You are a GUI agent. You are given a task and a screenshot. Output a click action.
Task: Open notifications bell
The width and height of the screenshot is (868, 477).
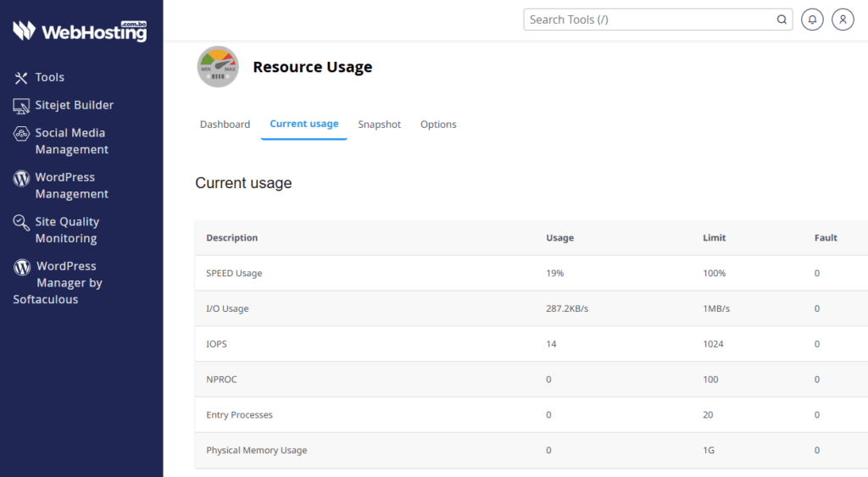(812, 19)
